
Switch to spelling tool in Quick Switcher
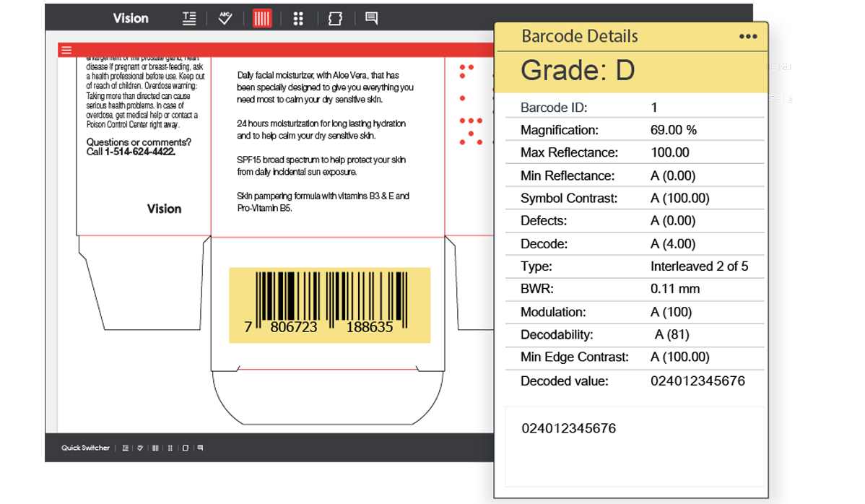140,448
